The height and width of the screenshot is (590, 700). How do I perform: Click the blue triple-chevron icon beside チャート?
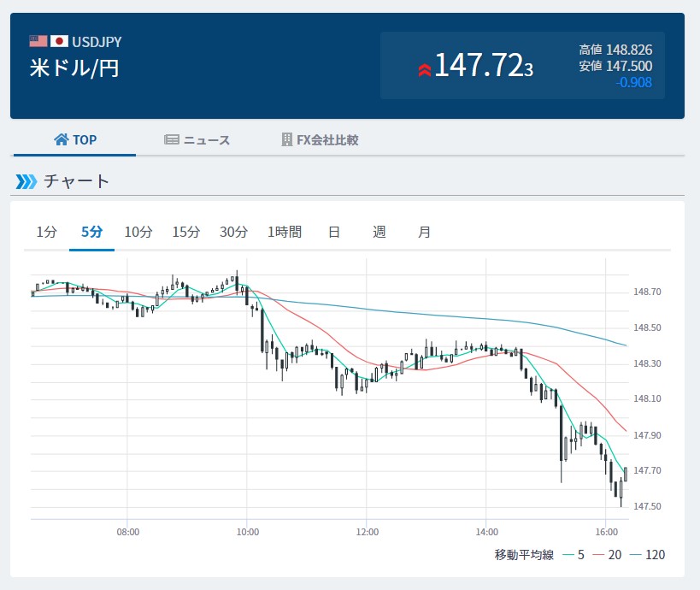coord(26,181)
